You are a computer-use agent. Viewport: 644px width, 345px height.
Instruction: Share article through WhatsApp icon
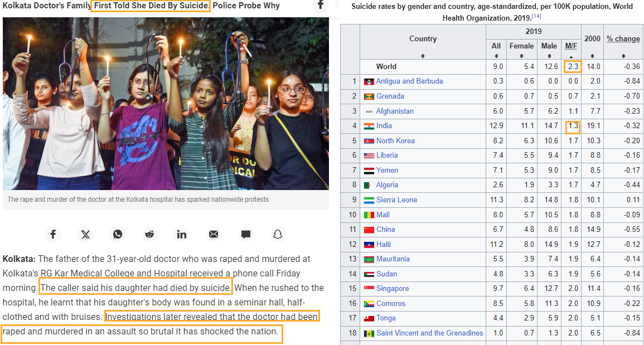[x=118, y=235]
